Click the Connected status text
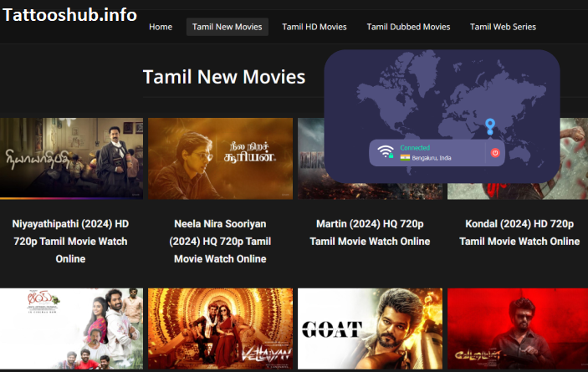This screenshot has width=588, height=372. click(415, 148)
